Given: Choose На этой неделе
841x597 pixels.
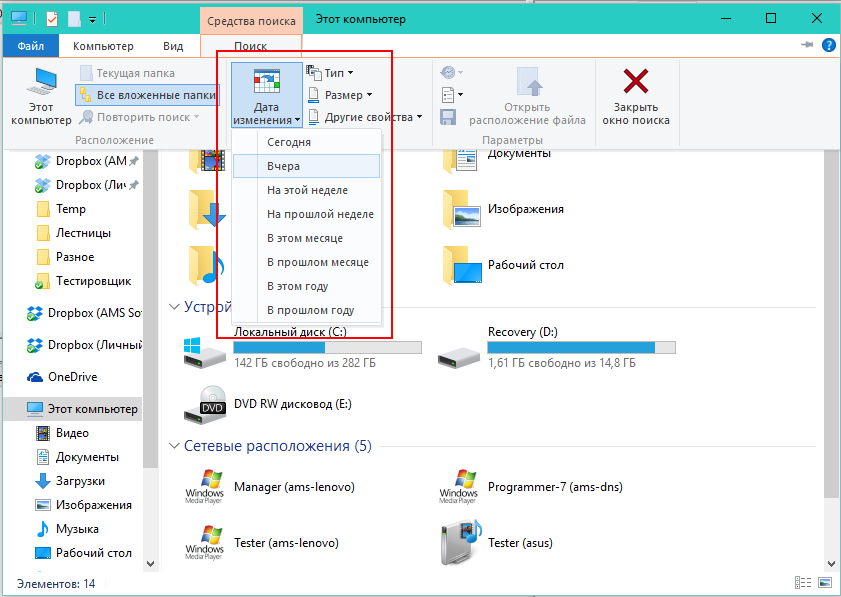Looking at the screenshot, I should tap(306, 190).
